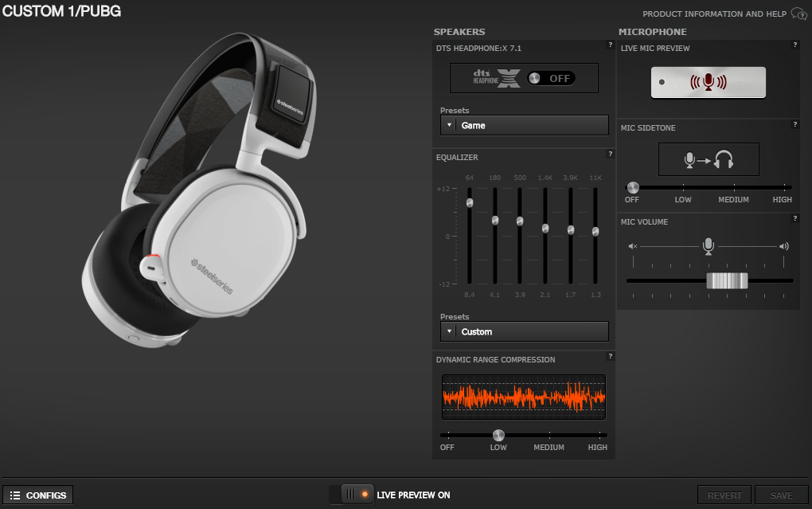Click the orange compression waveform display

[524, 397]
